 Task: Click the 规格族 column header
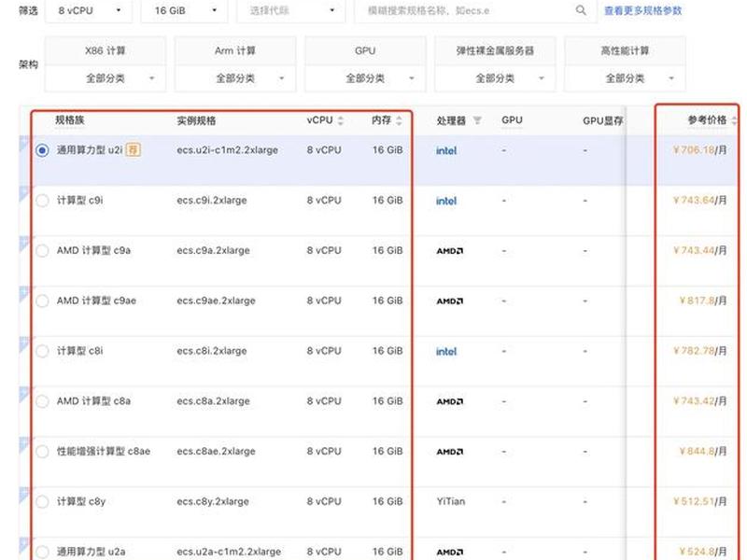(70, 120)
